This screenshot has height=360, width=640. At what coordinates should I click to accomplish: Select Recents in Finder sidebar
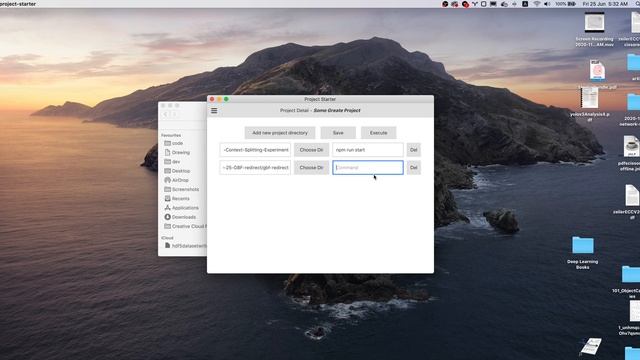click(x=177, y=198)
